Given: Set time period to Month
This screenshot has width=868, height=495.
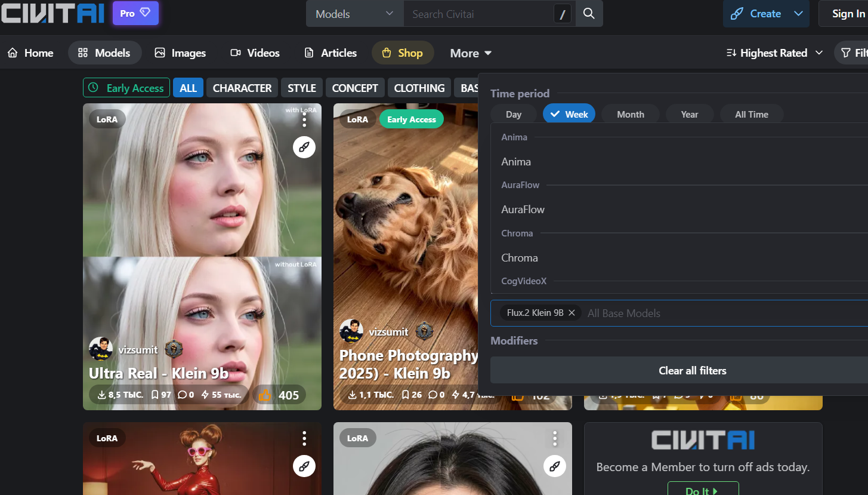Looking at the screenshot, I should point(631,114).
